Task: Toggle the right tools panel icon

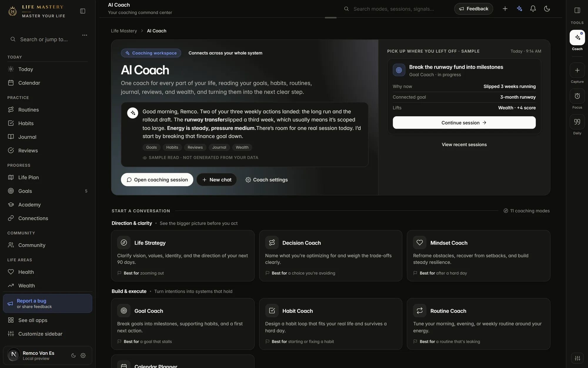Action: (x=577, y=10)
